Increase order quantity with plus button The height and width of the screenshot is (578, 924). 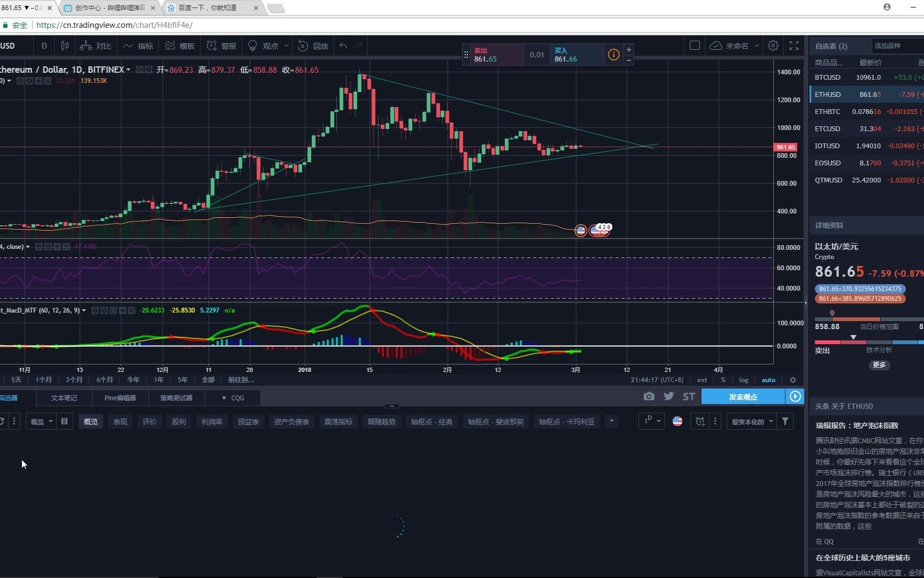pos(629,50)
